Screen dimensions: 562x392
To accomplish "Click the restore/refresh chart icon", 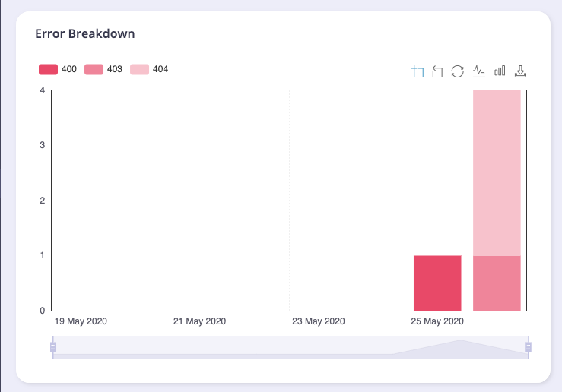I will [458, 71].
